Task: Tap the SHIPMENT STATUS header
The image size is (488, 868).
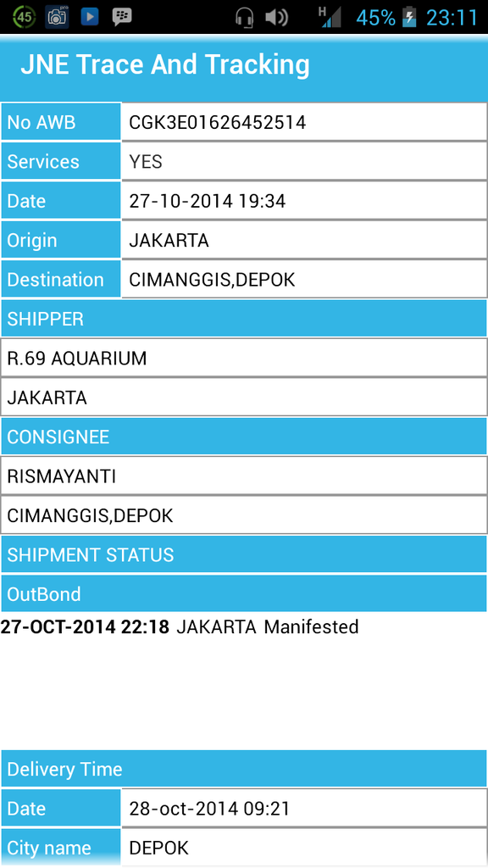Action: click(x=244, y=554)
